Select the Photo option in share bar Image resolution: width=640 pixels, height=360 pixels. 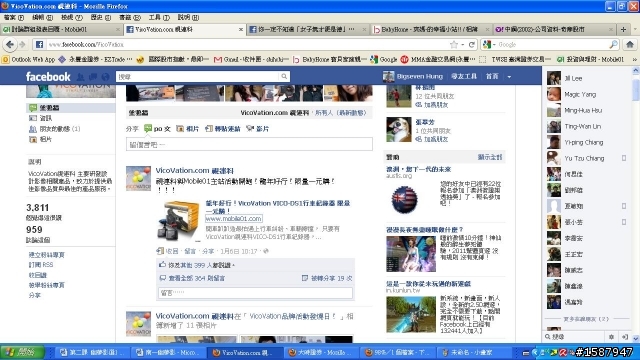(187, 129)
